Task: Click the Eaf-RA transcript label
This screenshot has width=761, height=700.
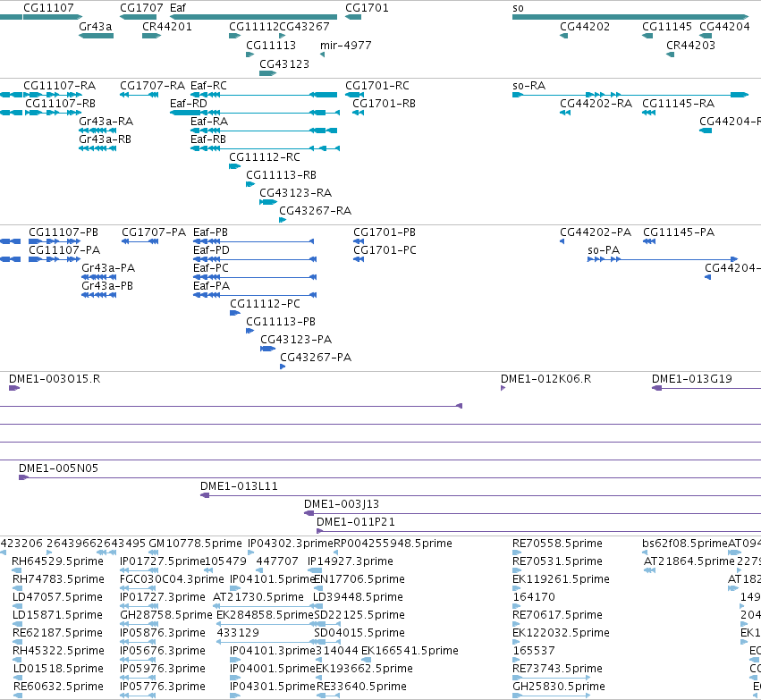Action: tap(209, 122)
